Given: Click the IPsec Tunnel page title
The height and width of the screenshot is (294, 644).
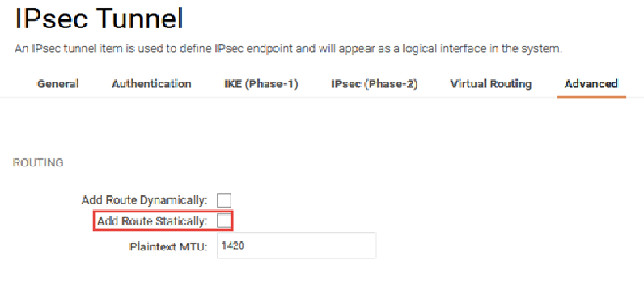Looking at the screenshot, I should [x=99, y=19].
